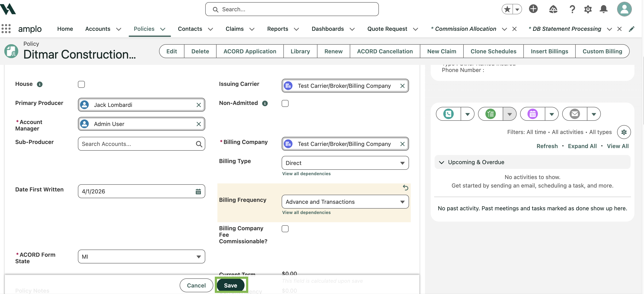Click the Email activity icon
Viewport: 644px width, 294px height.
tap(575, 114)
